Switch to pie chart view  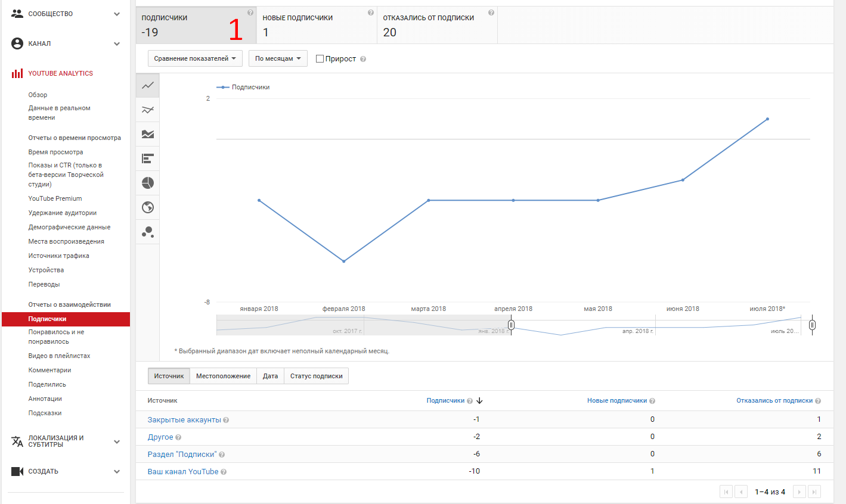pyautogui.click(x=148, y=183)
